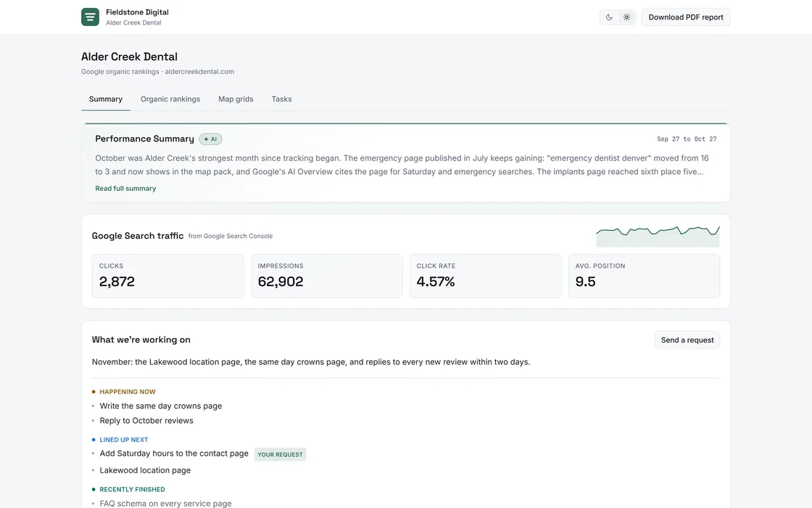Viewport: 812px width, 508px height.
Task: Click the YOUR REQUEST badge
Action: pos(280,454)
